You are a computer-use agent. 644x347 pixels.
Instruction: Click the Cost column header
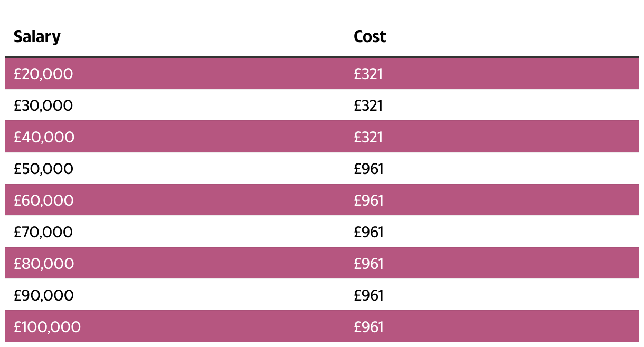370,36
